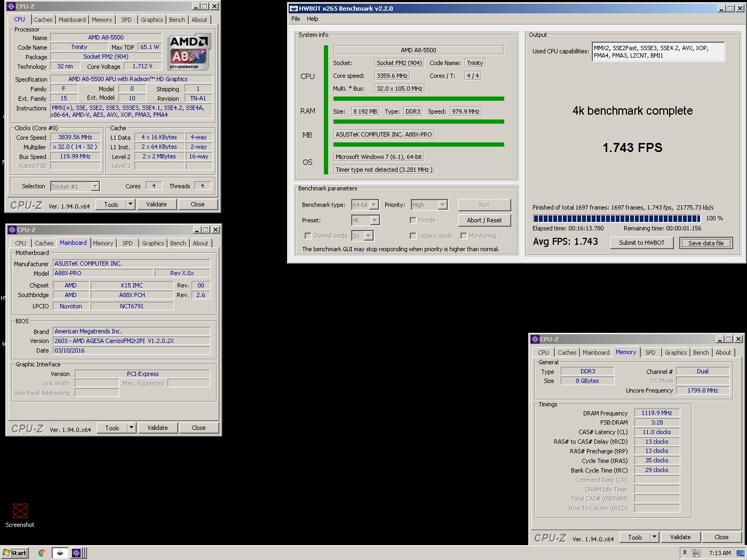Click the Multi * Bus 32.0 x 105.0 MHz field
Viewport: 747px width, 560px height.
(x=399, y=89)
